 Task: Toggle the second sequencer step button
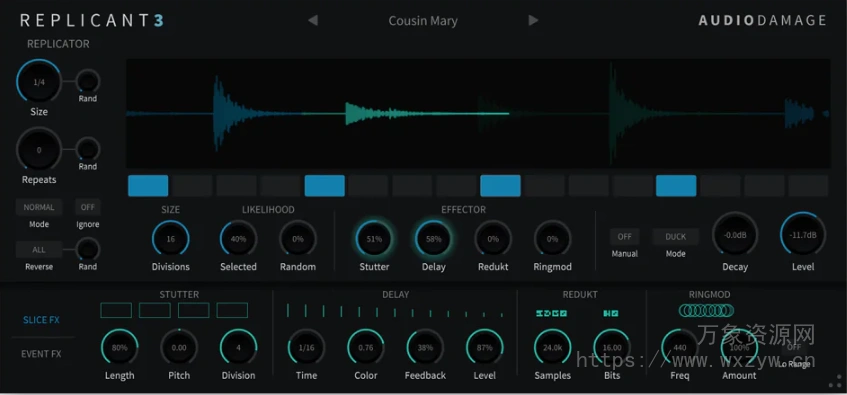pyautogui.click(x=192, y=185)
